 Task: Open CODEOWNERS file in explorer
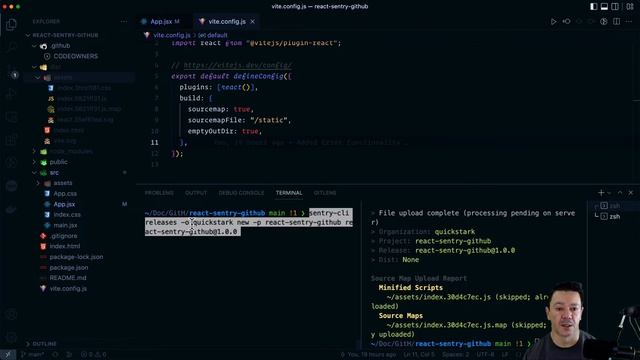click(76, 56)
